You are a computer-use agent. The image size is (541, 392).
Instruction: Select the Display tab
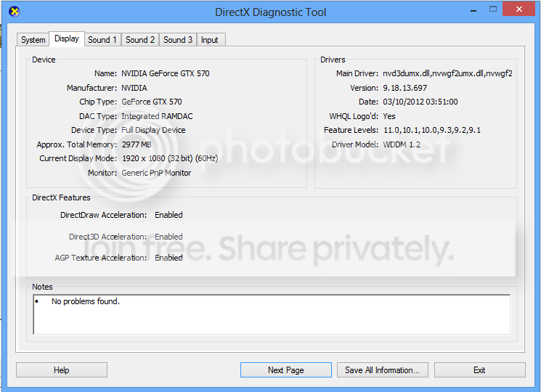pyautogui.click(x=67, y=38)
